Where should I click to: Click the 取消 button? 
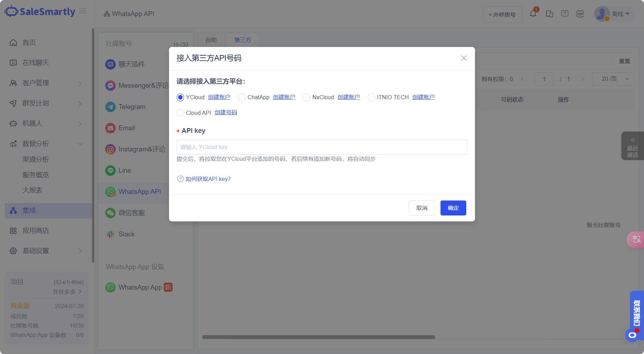(x=422, y=208)
